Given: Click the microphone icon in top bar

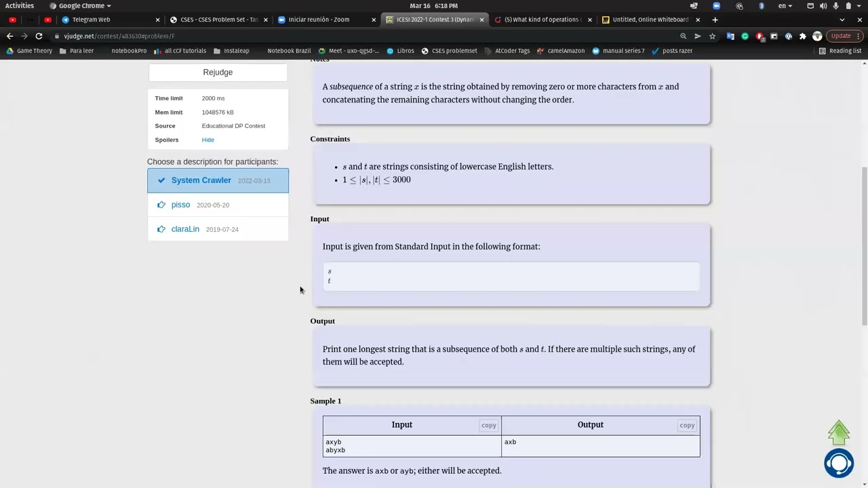Looking at the screenshot, I should point(836,5).
